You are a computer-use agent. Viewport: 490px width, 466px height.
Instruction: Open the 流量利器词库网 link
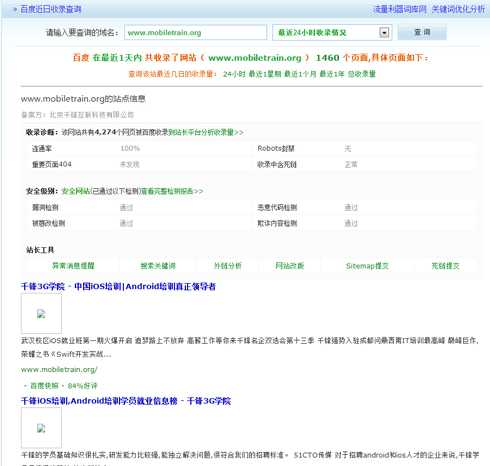[400, 9]
